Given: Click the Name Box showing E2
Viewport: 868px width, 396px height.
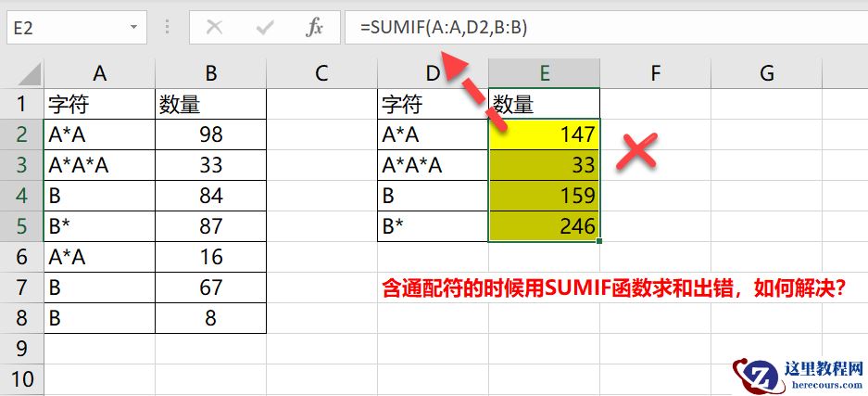Looking at the screenshot, I should click(x=76, y=27).
